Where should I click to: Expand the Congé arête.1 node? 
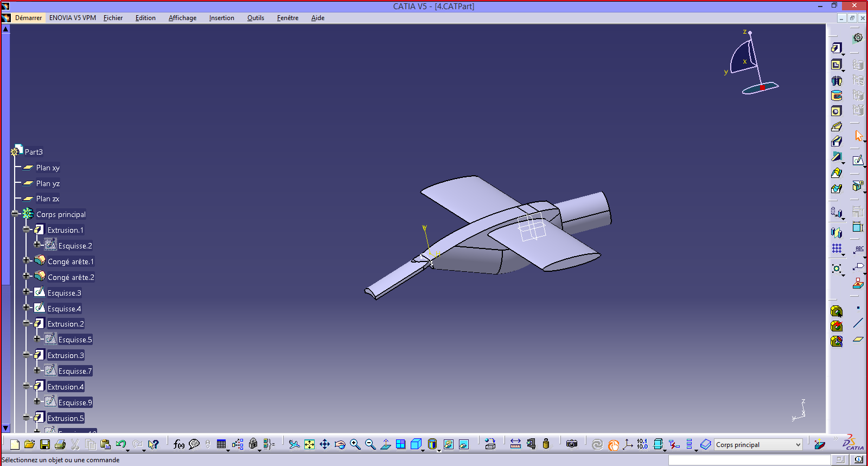click(26, 261)
